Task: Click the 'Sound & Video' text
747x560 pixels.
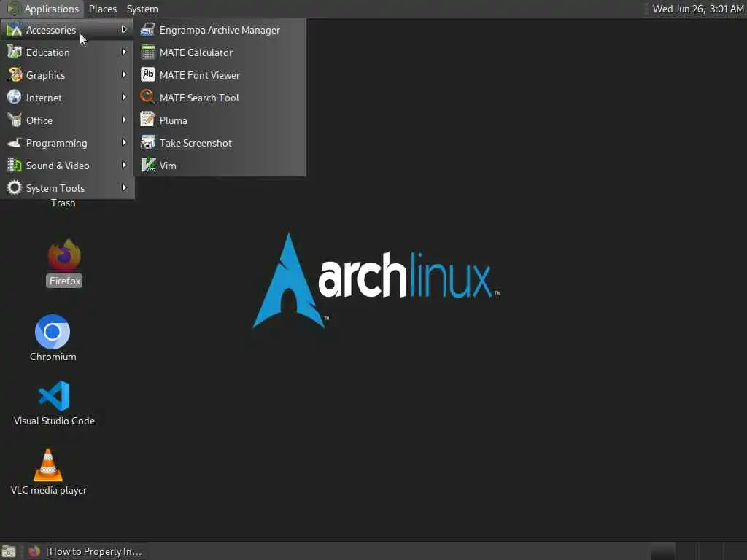Action: [58, 166]
